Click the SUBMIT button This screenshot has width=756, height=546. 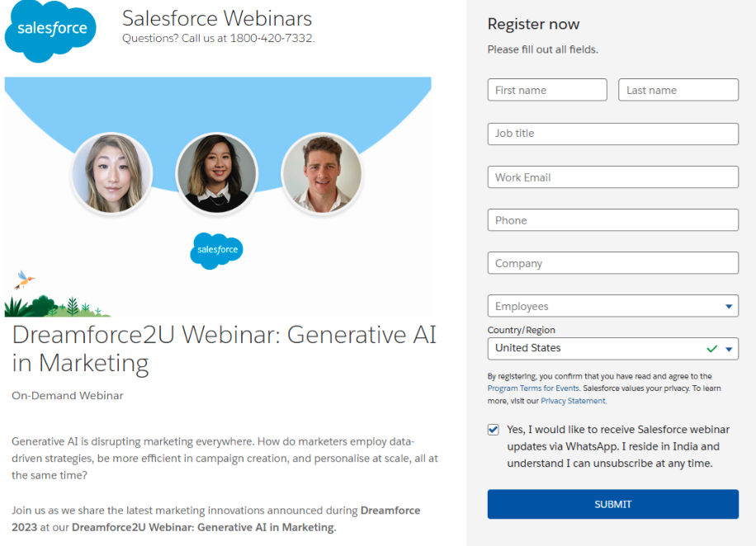pos(612,504)
